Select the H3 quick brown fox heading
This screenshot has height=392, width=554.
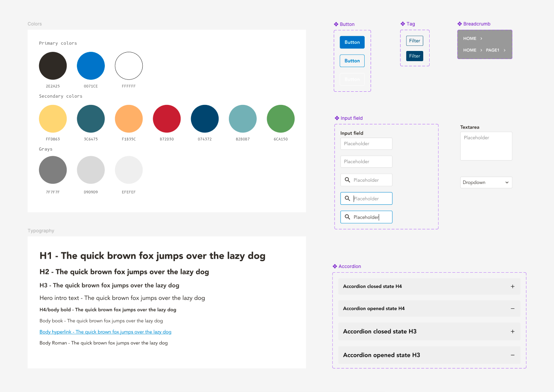(x=109, y=285)
